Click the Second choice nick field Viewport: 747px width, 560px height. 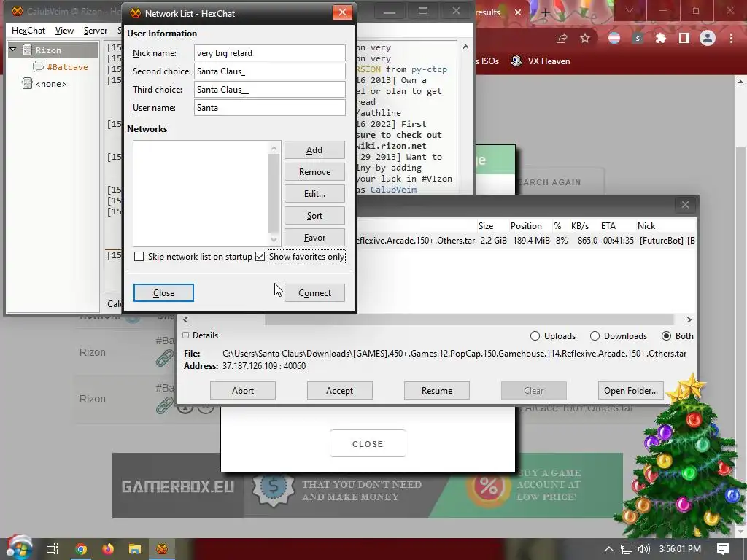tap(270, 71)
